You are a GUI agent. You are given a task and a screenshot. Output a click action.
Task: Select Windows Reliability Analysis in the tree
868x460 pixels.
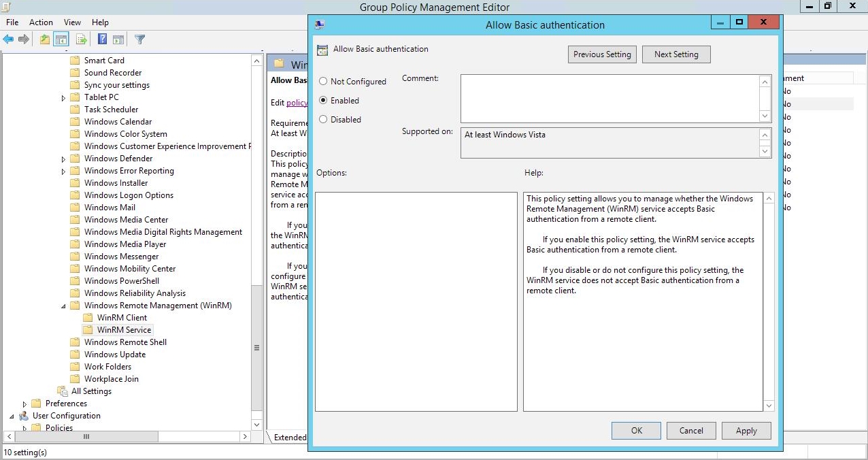(135, 293)
